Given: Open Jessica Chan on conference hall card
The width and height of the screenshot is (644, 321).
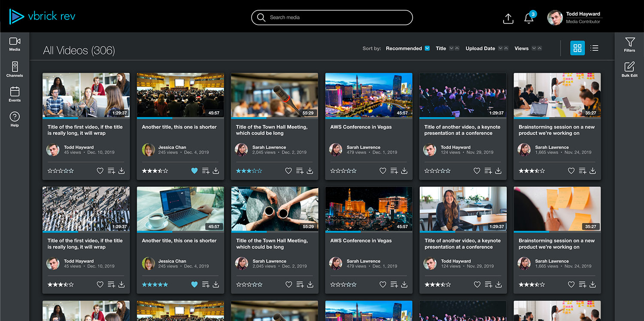Looking at the screenshot, I should click(172, 147).
